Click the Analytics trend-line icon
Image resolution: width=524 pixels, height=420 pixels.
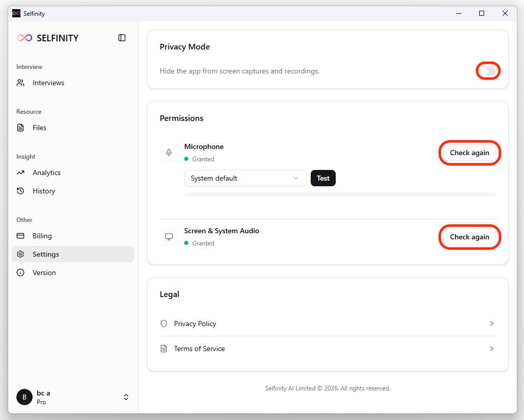[x=20, y=172]
